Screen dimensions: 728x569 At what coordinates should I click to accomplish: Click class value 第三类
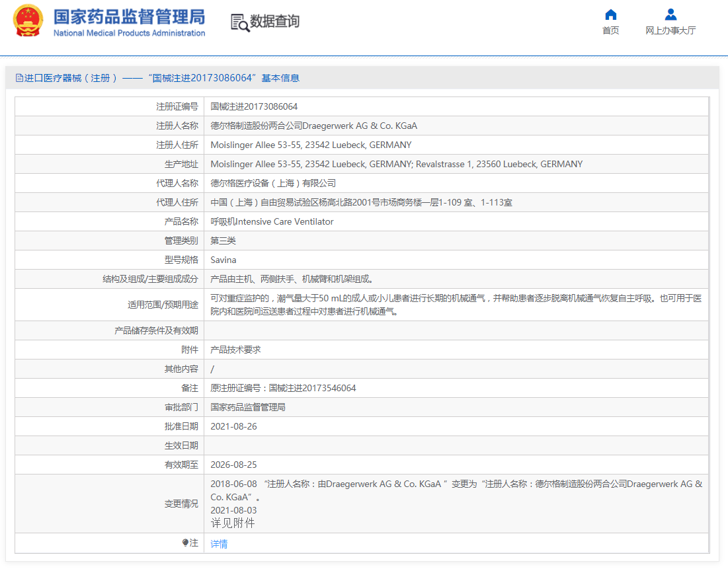(223, 241)
